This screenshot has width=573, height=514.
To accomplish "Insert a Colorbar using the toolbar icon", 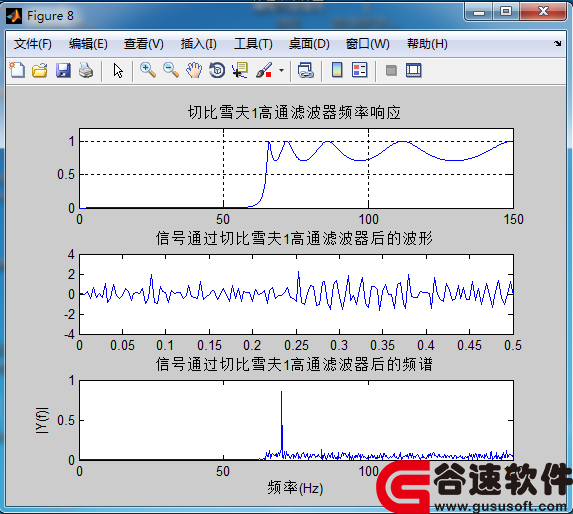I will click(337, 70).
